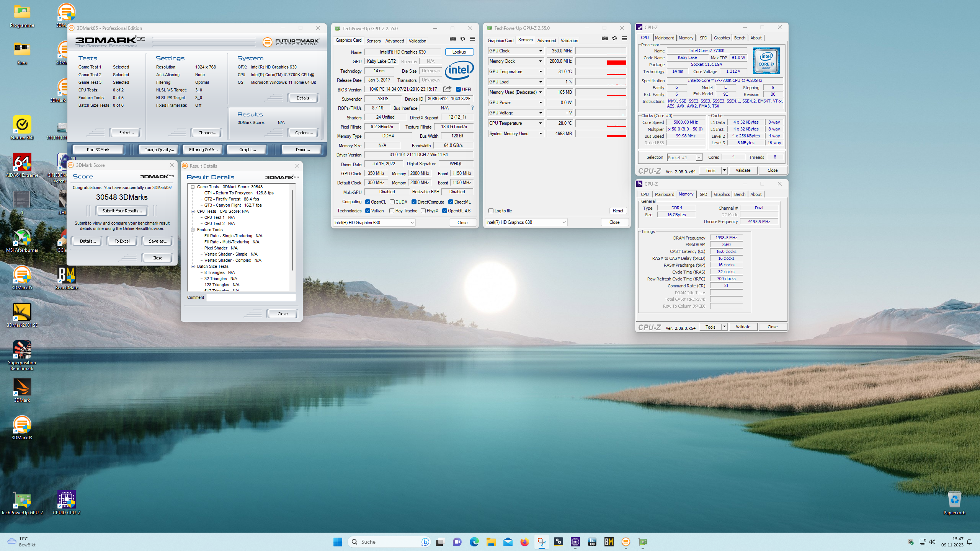980x551 pixels.
Task: Open the TechPowerUp GPU-Z desktop icon
Action: [x=22, y=503]
